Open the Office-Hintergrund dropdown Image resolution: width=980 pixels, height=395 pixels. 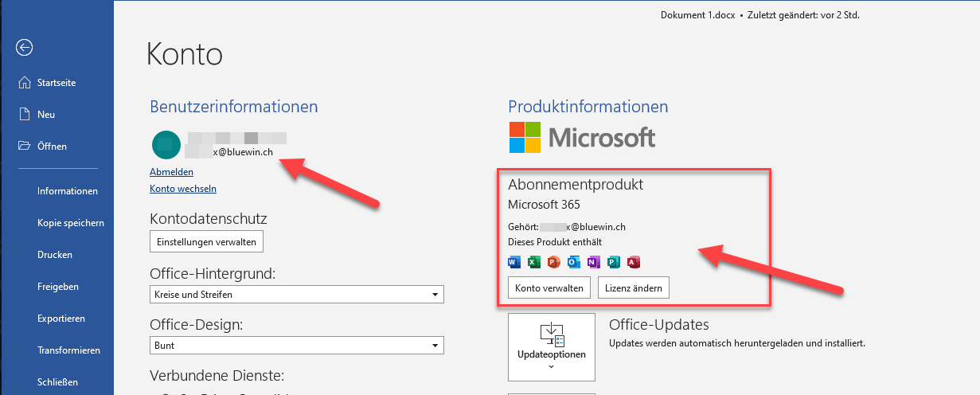coord(296,295)
